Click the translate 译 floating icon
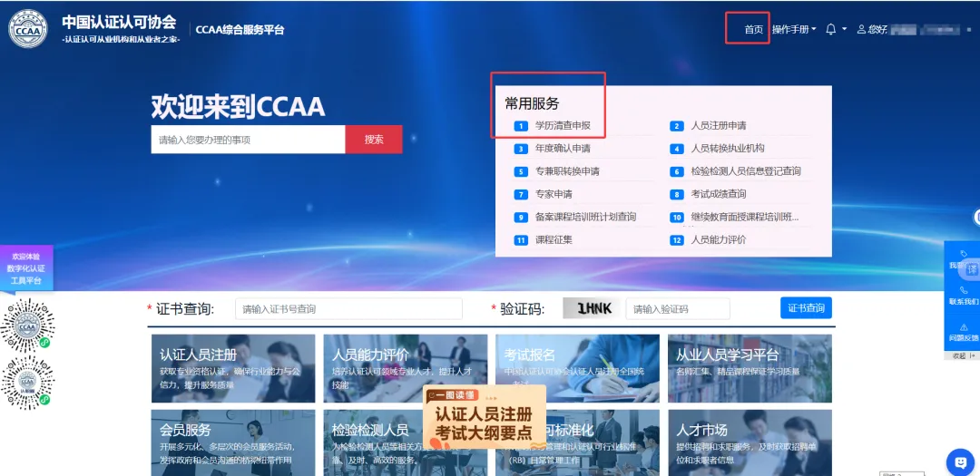 [x=971, y=269]
